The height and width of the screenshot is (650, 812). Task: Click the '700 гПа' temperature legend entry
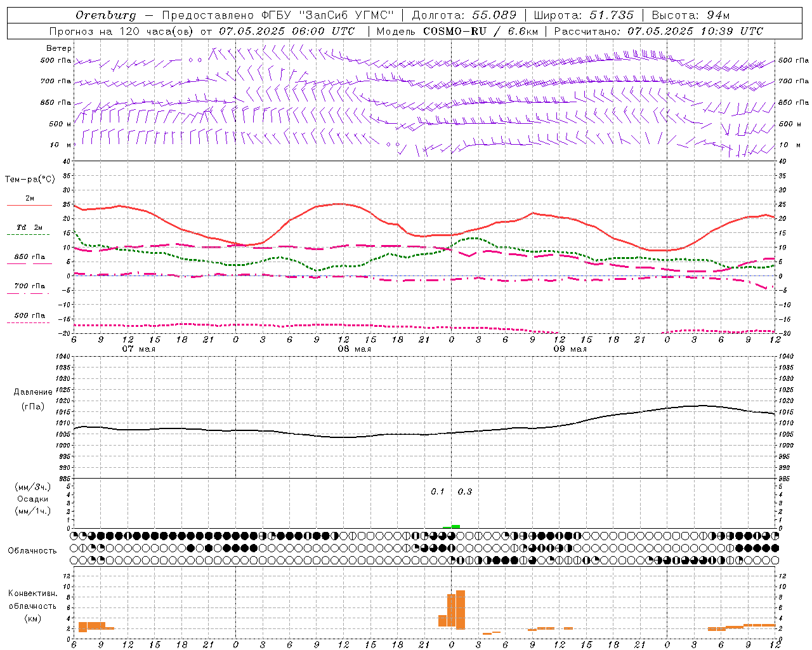pyautogui.click(x=30, y=286)
